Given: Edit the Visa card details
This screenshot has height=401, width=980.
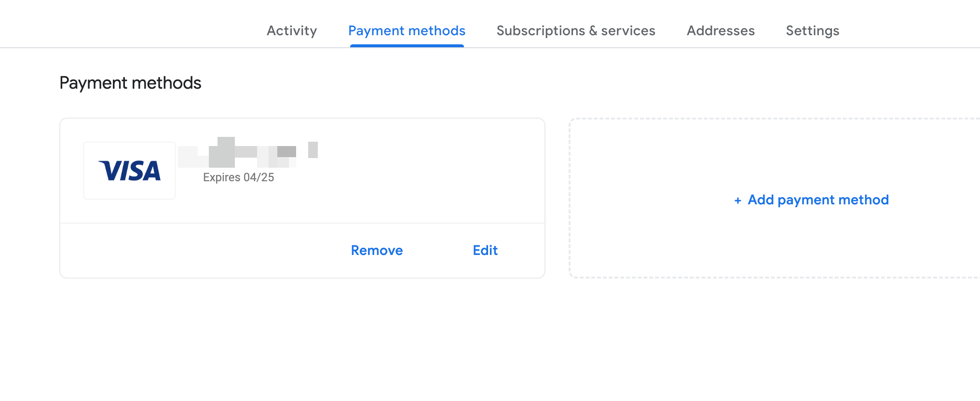Looking at the screenshot, I should point(485,251).
